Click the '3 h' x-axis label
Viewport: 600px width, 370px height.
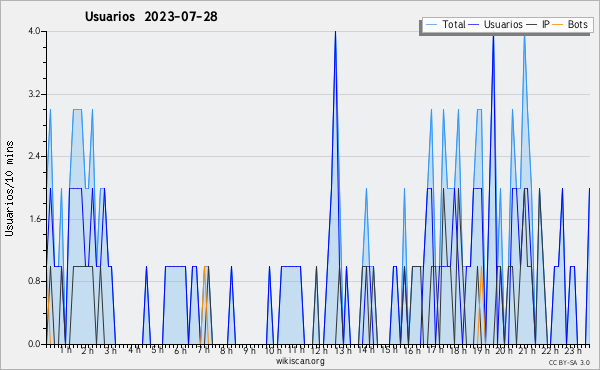click(111, 351)
